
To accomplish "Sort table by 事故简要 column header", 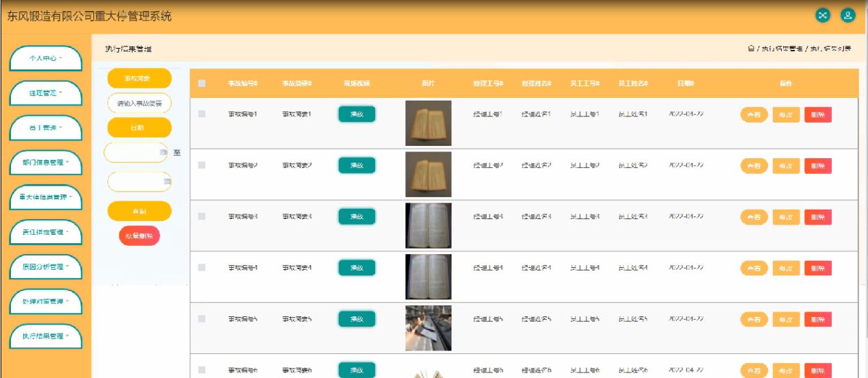I will (297, 84).
